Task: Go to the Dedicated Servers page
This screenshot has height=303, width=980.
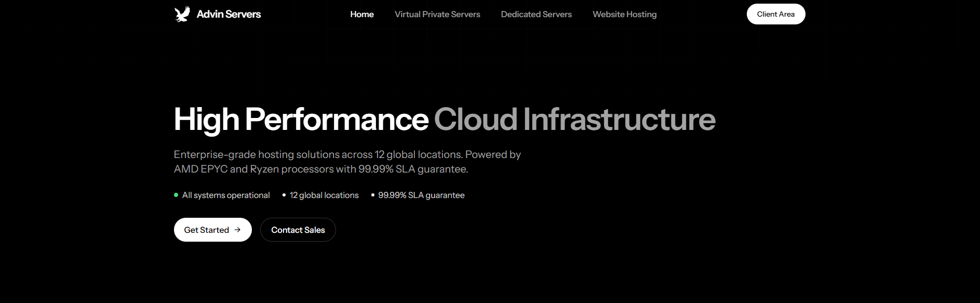Action: pyautogui.click(x=536, y=14)
